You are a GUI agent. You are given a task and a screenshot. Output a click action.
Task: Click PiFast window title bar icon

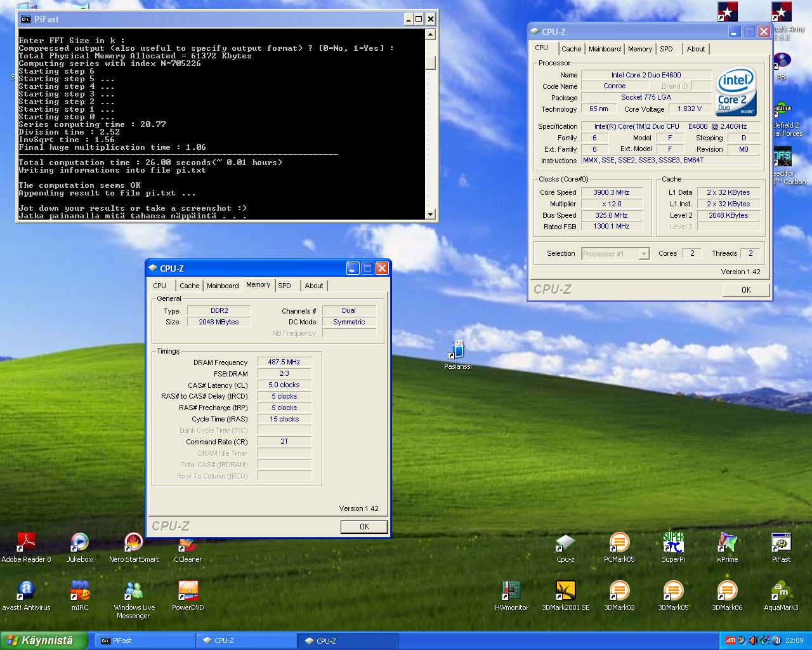pos(25,19)
